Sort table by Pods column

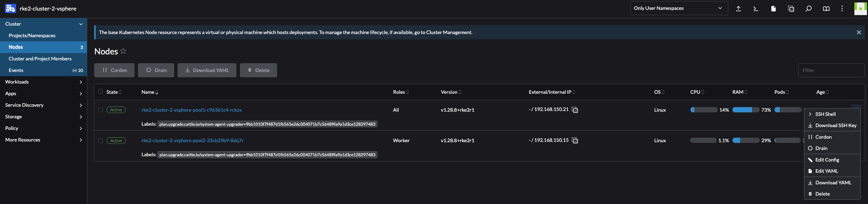(x=782, y=92)
